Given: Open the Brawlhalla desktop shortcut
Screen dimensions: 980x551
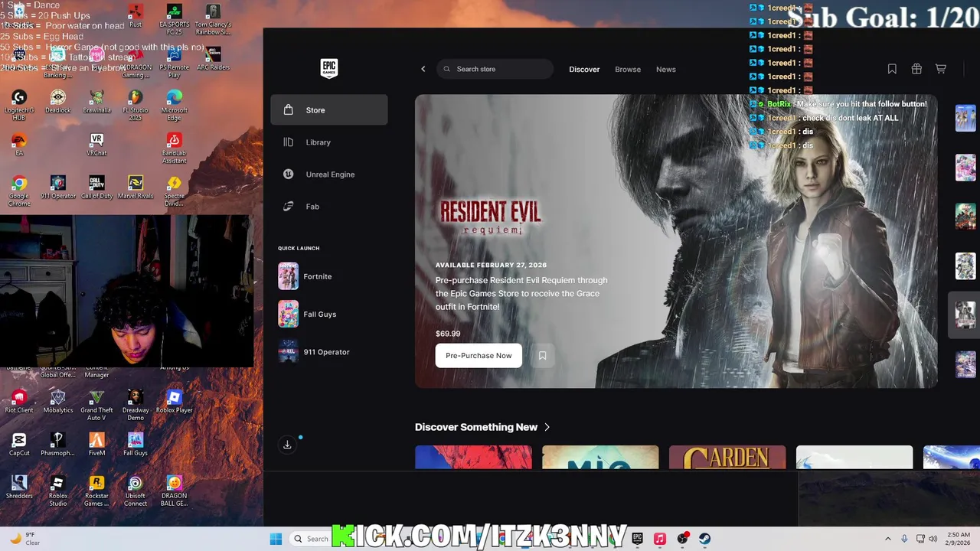Looking at the screenshot, I should pos(96,102).
